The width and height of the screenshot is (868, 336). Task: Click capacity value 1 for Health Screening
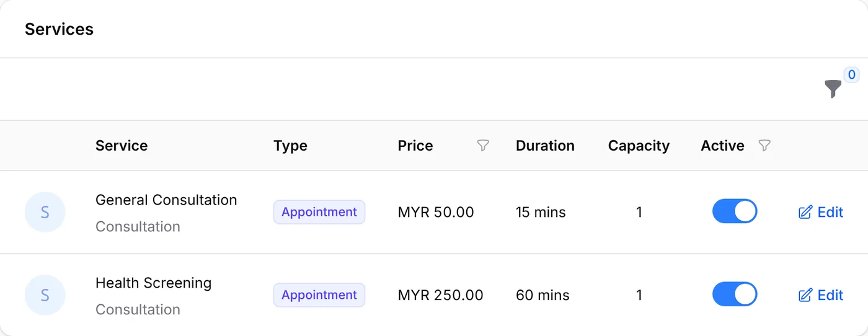pyautogui.click(x=639, y=295)
